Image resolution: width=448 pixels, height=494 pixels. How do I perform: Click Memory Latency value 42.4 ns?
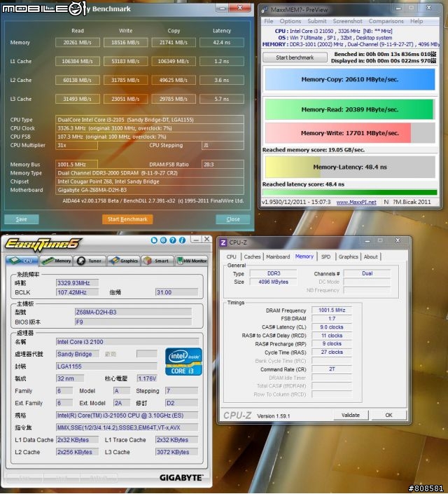point(222,42)
